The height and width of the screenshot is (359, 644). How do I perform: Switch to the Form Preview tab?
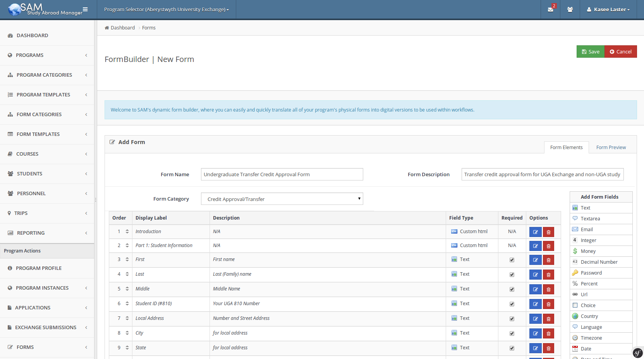click(x=611, y=148)
